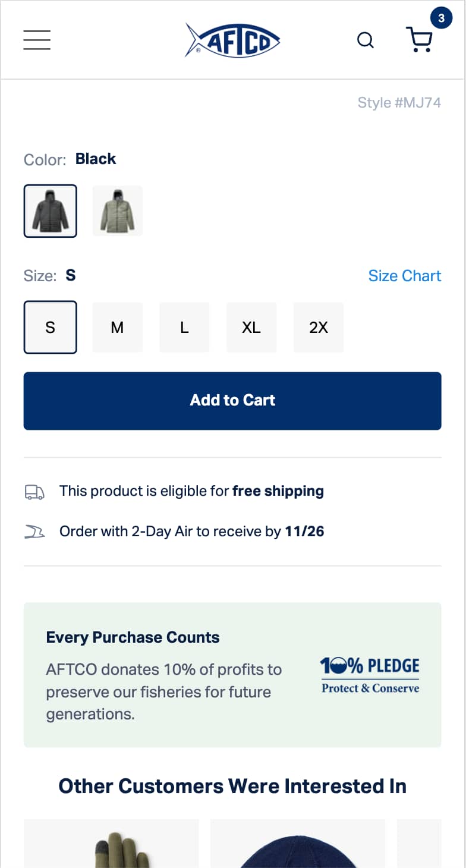466x868 pixels.
Task: Click the free shipping truck icon
Action: pyautogui.click(x=34, y=492)
